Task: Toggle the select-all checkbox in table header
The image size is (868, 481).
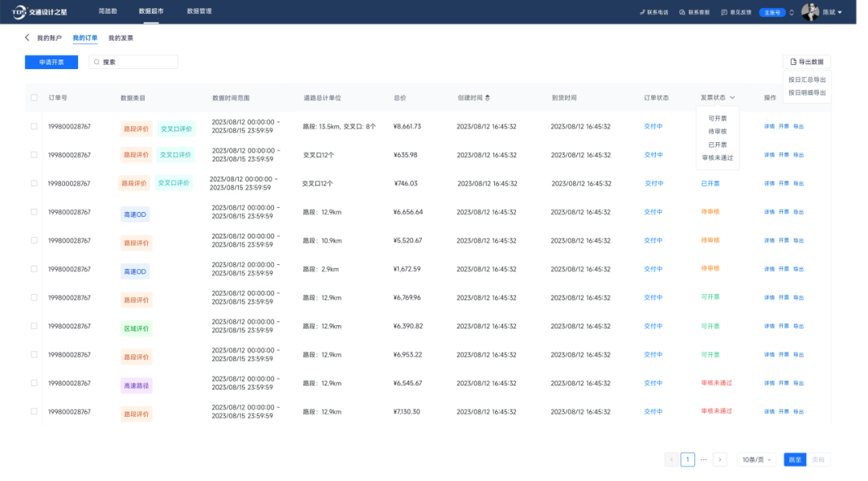Action: click(34, 98)
